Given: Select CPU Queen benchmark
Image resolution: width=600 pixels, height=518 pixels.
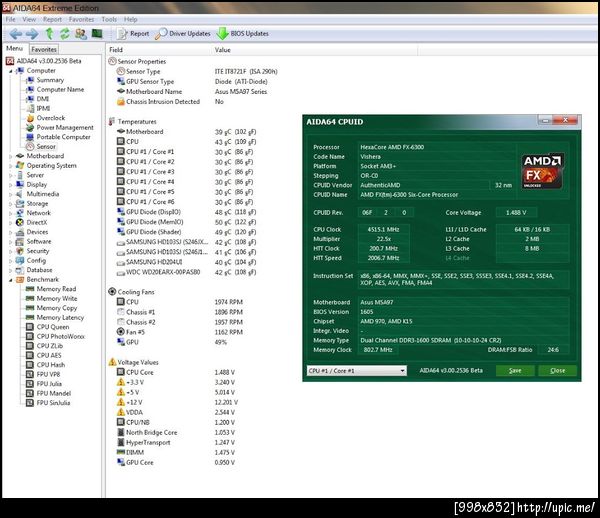Looking at the screenshot, I should coord(53,327).
